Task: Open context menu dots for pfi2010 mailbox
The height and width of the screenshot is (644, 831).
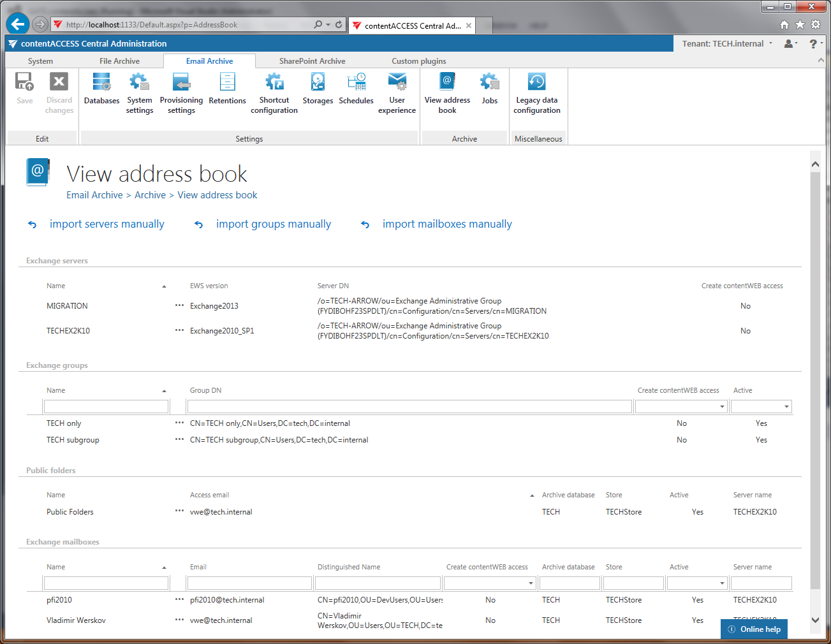Action: coord(179,599)
